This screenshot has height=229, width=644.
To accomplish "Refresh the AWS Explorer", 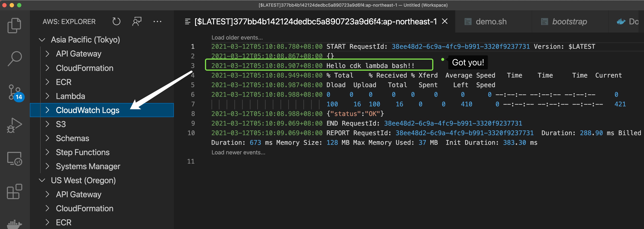I will click(x=116, y=22).
